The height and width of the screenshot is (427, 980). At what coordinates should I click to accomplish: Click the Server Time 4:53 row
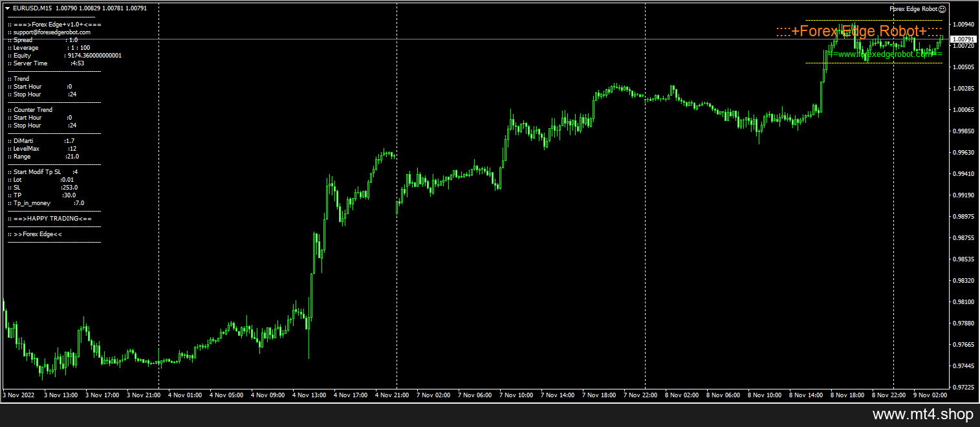[x=46, y=63]
